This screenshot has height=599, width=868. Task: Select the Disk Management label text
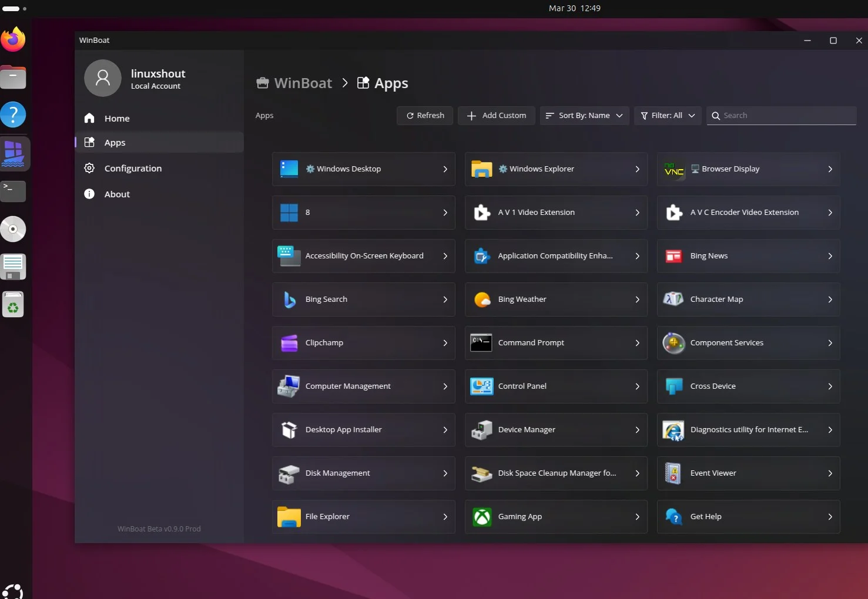click(x=337, y=473)
